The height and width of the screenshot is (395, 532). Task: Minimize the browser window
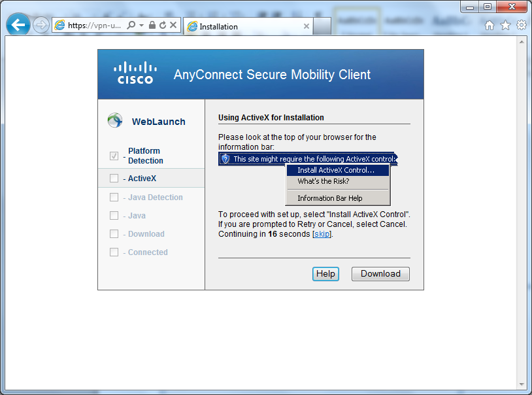469,7
